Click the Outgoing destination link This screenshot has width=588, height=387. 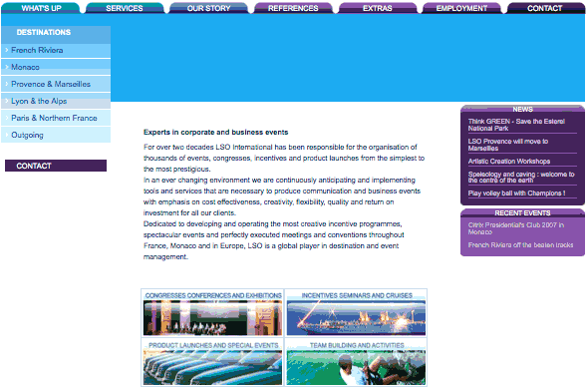pyautogui.click(x=56, y=135)
